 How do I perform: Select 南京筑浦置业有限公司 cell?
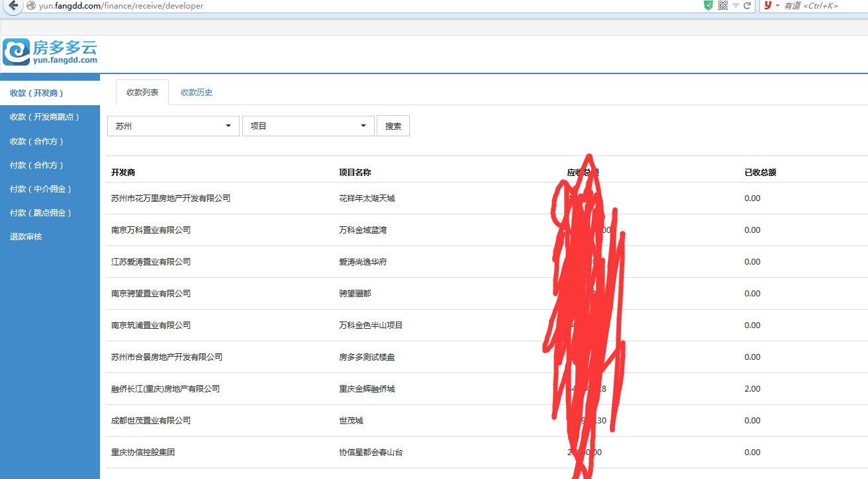[151, 325]
